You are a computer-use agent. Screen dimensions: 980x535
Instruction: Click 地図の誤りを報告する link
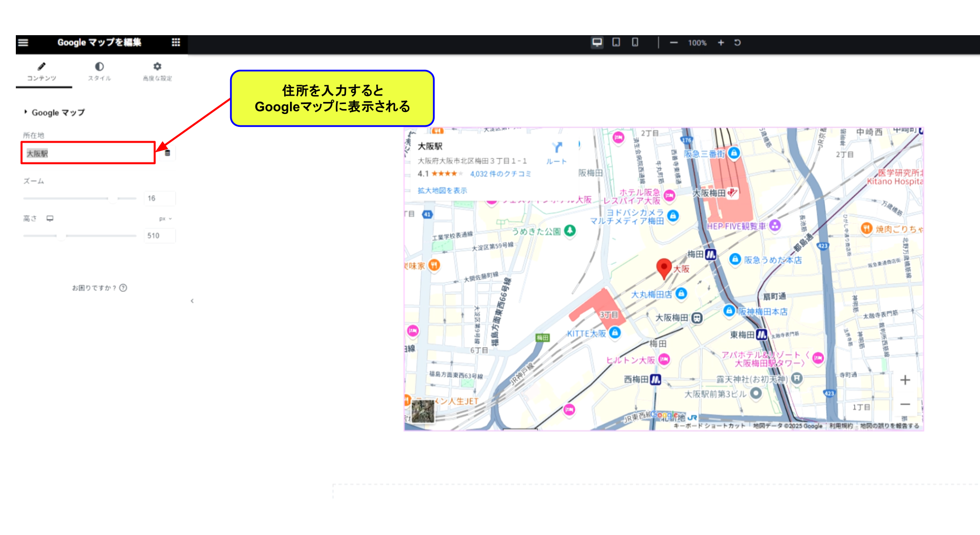click(x=889, y=426)
